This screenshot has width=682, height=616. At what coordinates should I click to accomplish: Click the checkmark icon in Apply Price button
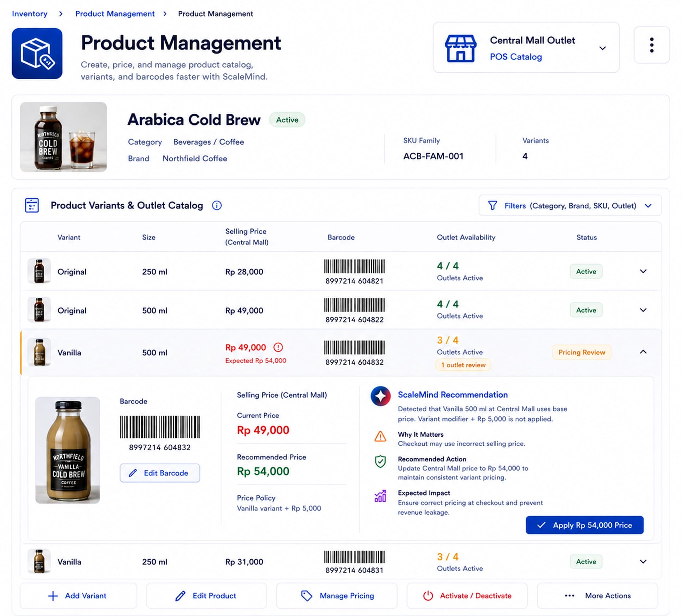[x=541, y=525]
